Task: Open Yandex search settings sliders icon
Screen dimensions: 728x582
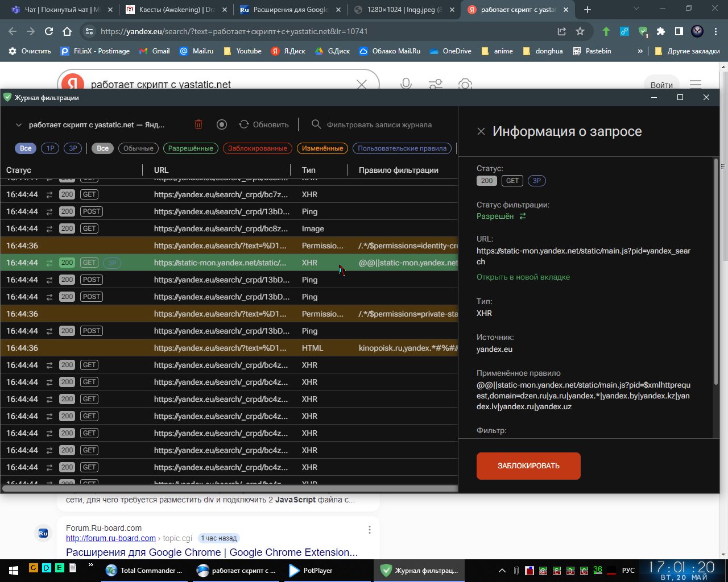Action: click(x=436, y=85)
